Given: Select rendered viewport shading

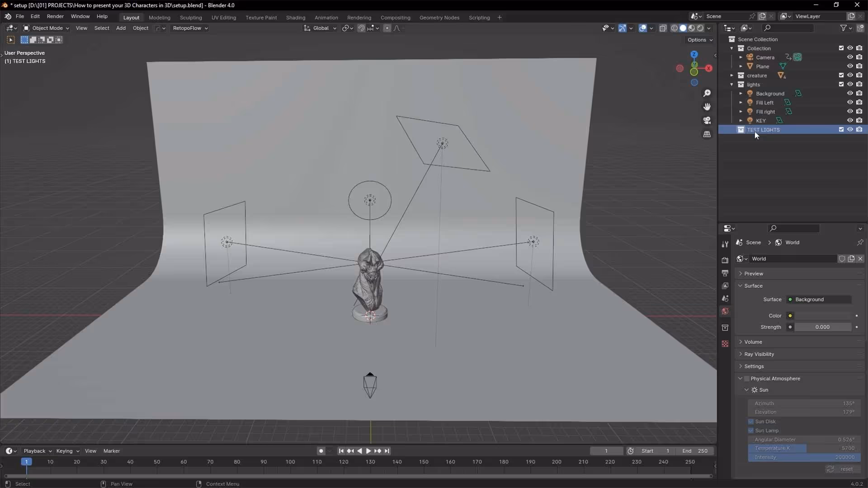Looking at the screenshot, I should pos(700,28).
